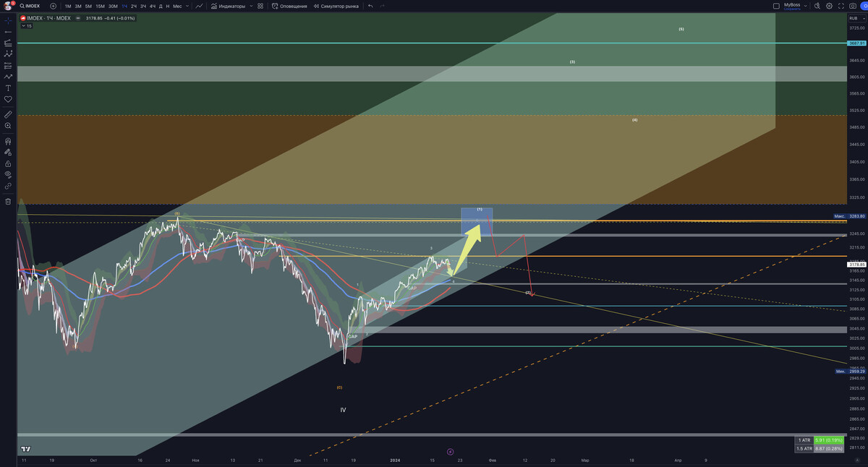
Task: Switch to the 4Ч timeframe
Action: (x=153, y=6)
